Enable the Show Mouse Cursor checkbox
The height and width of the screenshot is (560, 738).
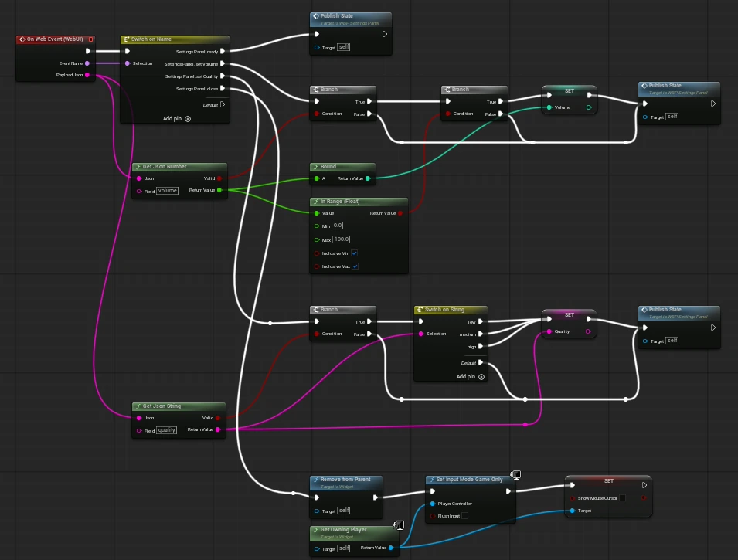pyautogui.click(x=623, y=498)
